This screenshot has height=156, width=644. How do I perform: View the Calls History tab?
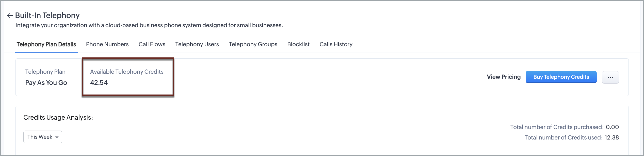pos(336,44)
